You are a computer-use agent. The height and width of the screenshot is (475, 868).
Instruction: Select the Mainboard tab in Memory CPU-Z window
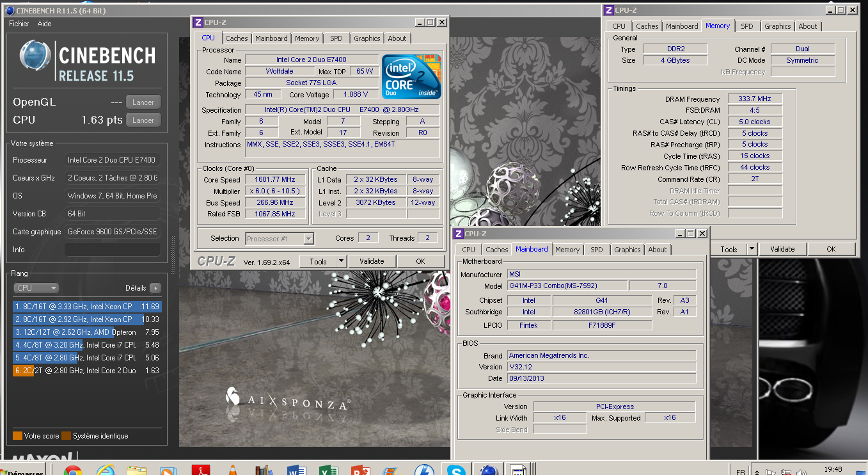point(682,26)
